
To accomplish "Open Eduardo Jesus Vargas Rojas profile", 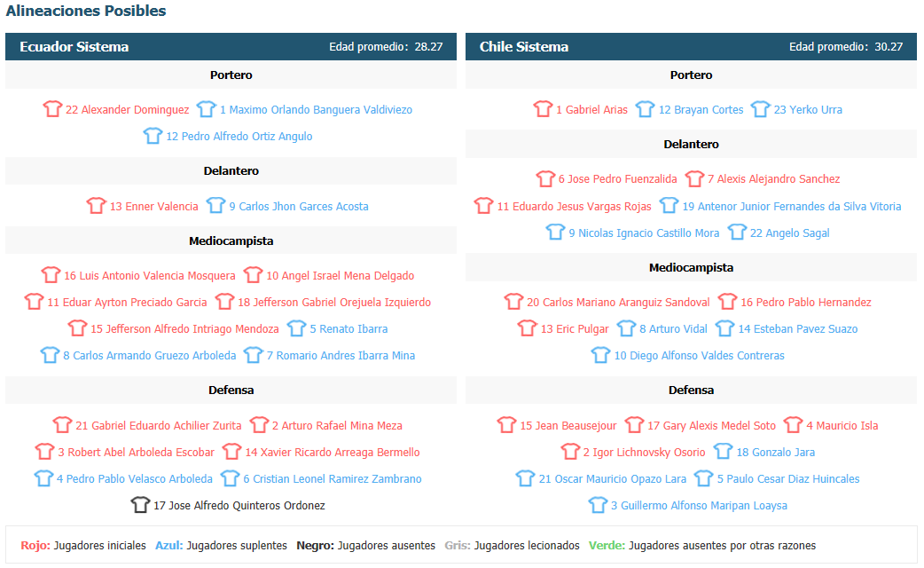I will [574, 207].
